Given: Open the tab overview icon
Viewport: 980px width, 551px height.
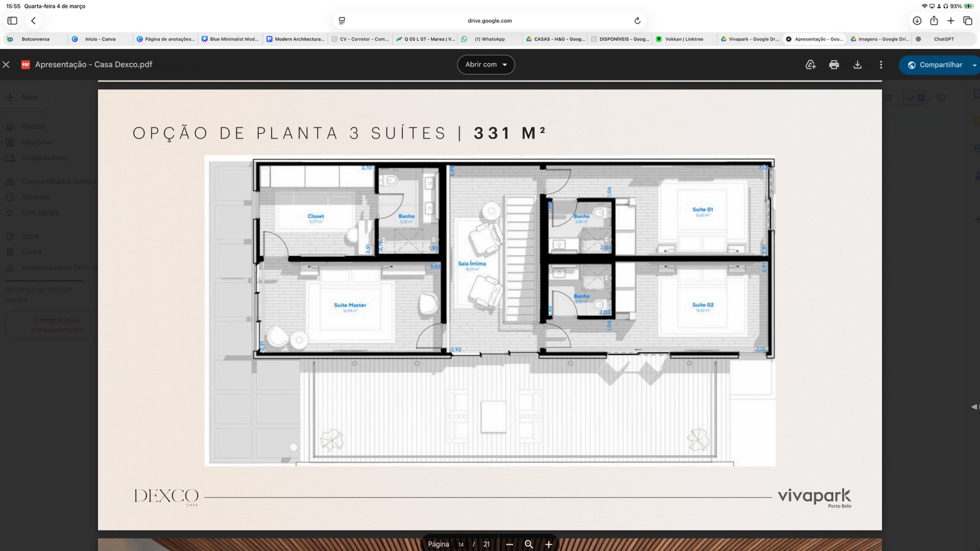Looking at the screenshot, I should [x=967, y=21].
